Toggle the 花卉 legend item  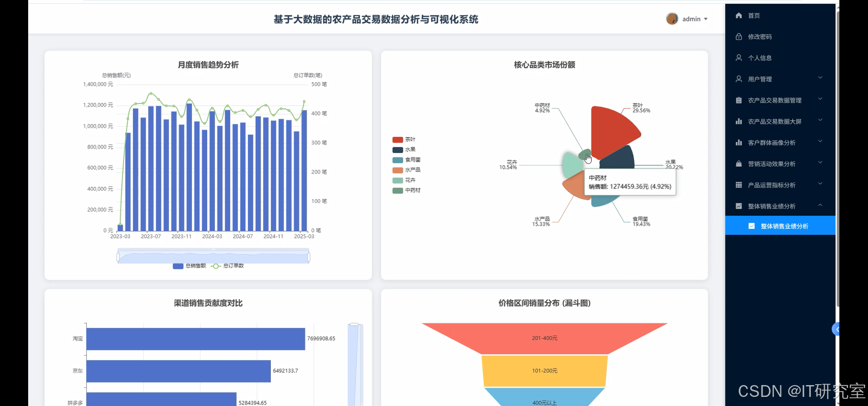coord(404,180)
